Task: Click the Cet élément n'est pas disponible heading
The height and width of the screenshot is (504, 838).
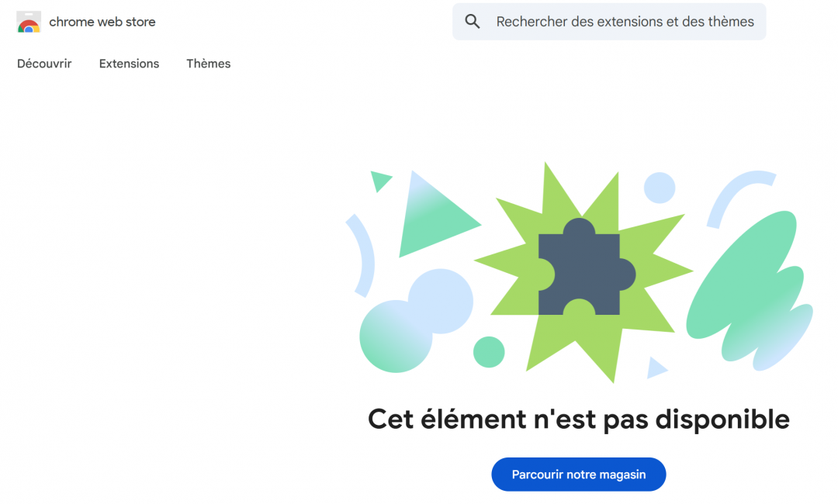Action: [579, 419]
